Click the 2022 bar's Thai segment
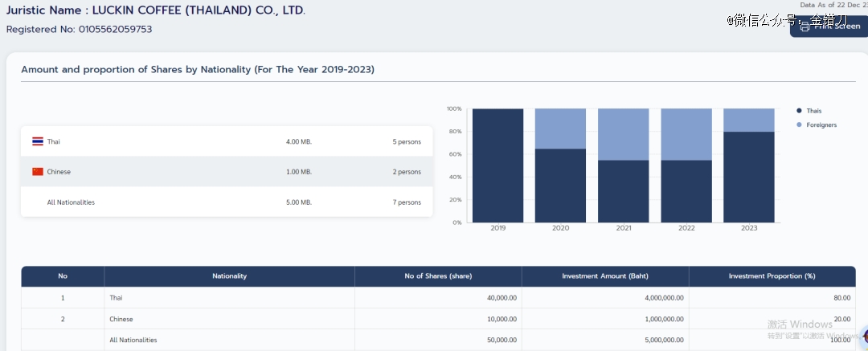This screenshot has height=351, width=868. point(686,191)
